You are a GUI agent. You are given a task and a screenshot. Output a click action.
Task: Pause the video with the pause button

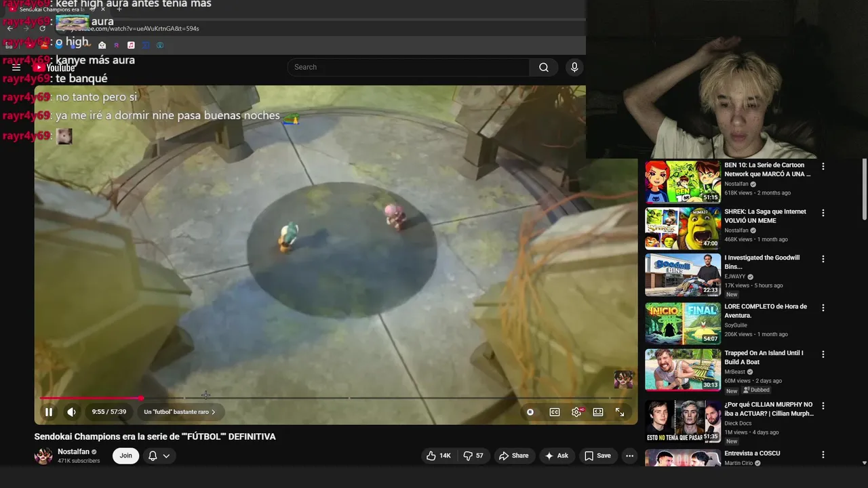(49, 412)
